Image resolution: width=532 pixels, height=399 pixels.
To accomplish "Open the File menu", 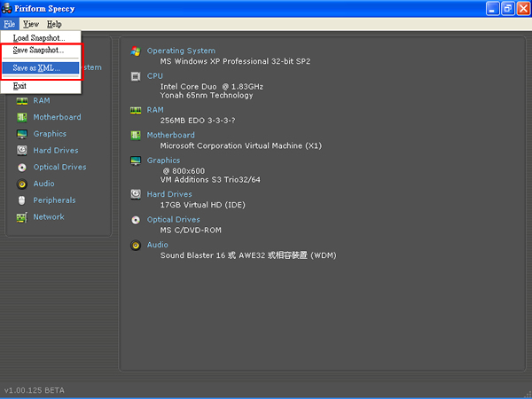I will click(10, 24).
